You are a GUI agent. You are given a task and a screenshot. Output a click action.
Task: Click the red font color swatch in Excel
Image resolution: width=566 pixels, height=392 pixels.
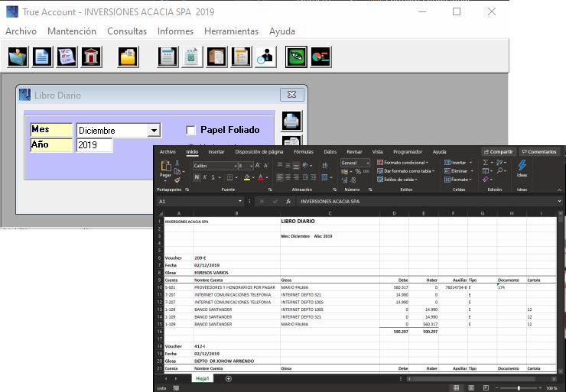coord(261,177)
